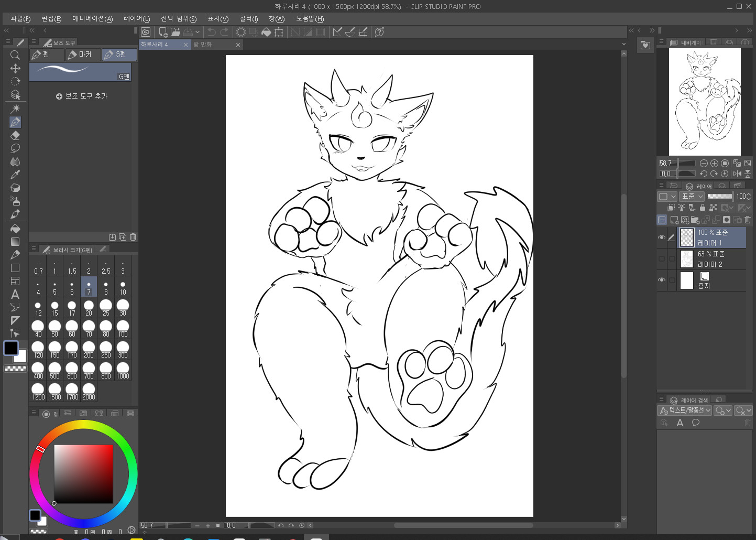Select the Airbrush spray tool
Image resolution: width=756 pixels, height=540 pixels.
(15, 201)
